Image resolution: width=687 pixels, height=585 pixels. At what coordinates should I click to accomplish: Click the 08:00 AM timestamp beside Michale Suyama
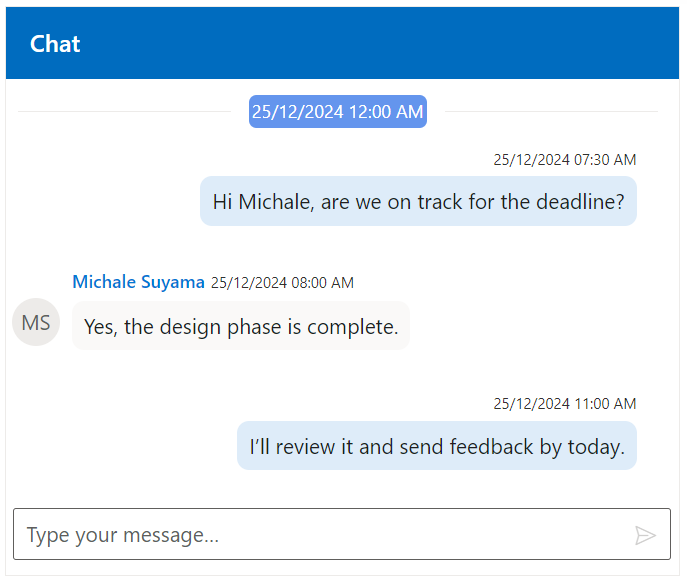[282, 283]
